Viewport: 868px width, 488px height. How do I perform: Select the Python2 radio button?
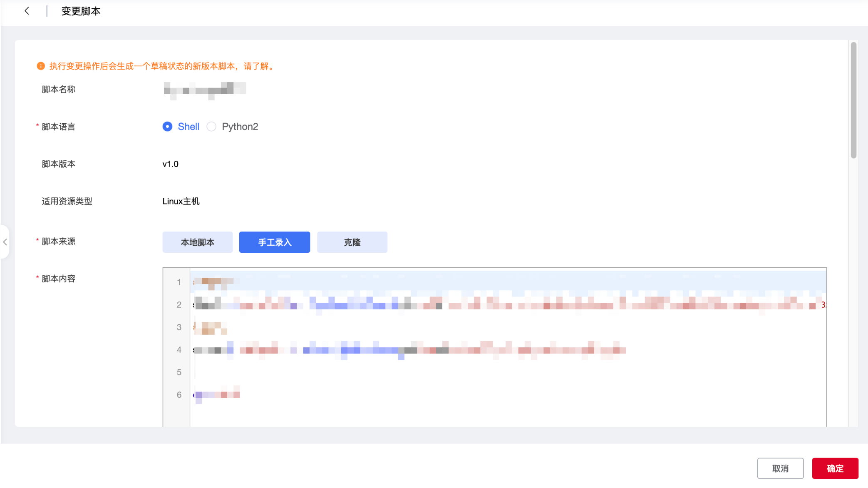211,127
